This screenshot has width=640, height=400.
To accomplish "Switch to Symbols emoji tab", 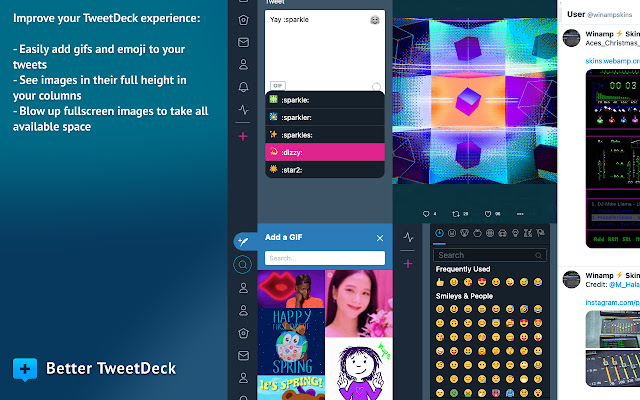I will [x=528, y=233].
